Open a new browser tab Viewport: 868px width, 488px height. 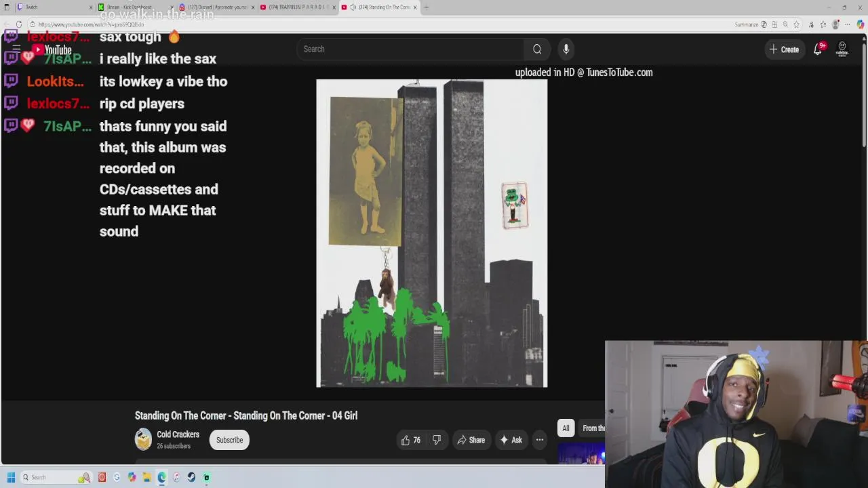(x=426, y=7)
